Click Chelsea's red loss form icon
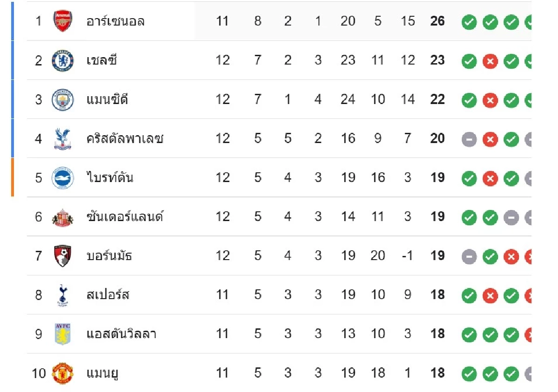 coord(490,61)
